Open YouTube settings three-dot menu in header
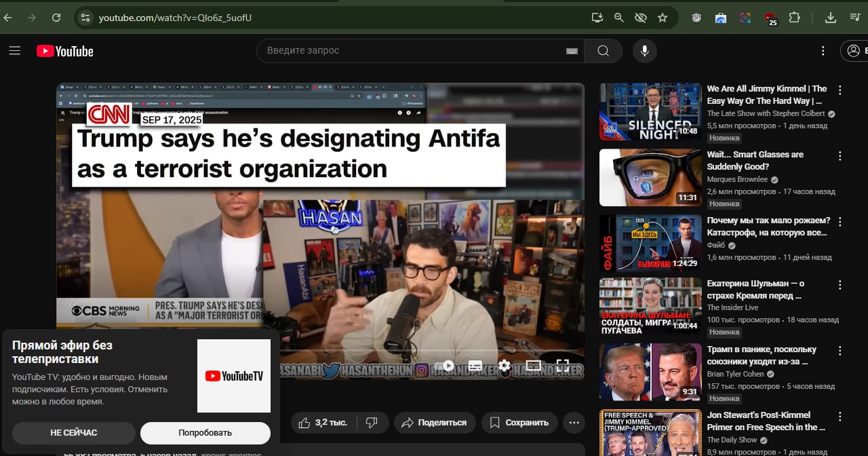868x456 pixels. click(x=823, y=51)
